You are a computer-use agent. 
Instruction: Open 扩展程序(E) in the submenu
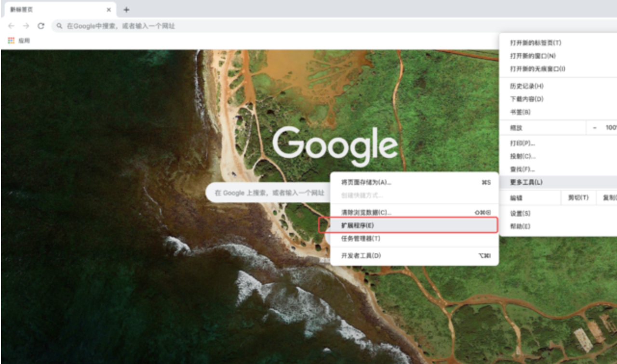[x=415, y=225]
